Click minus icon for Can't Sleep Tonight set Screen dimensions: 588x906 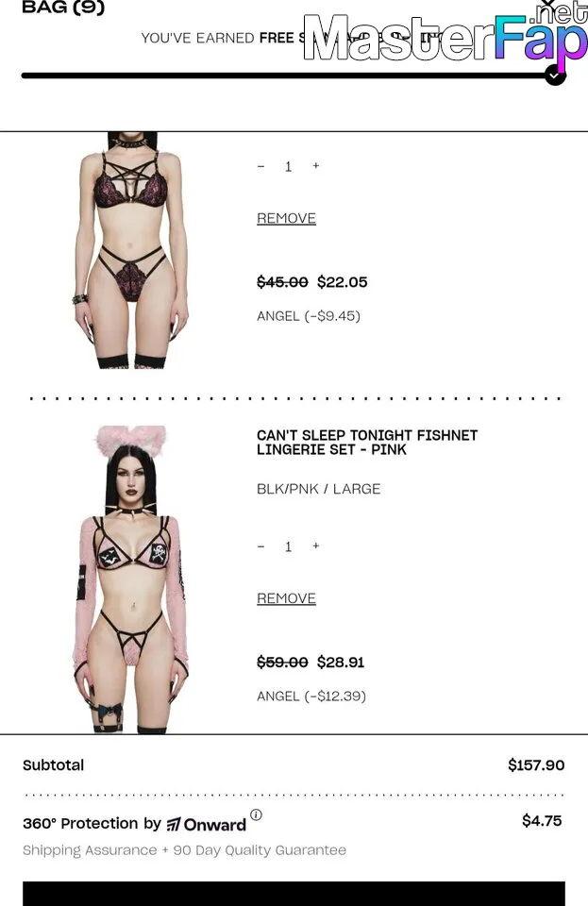[261, 546]
